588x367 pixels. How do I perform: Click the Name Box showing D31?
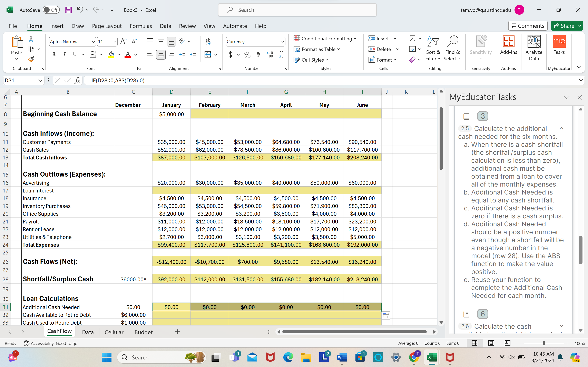click(21, 80)
